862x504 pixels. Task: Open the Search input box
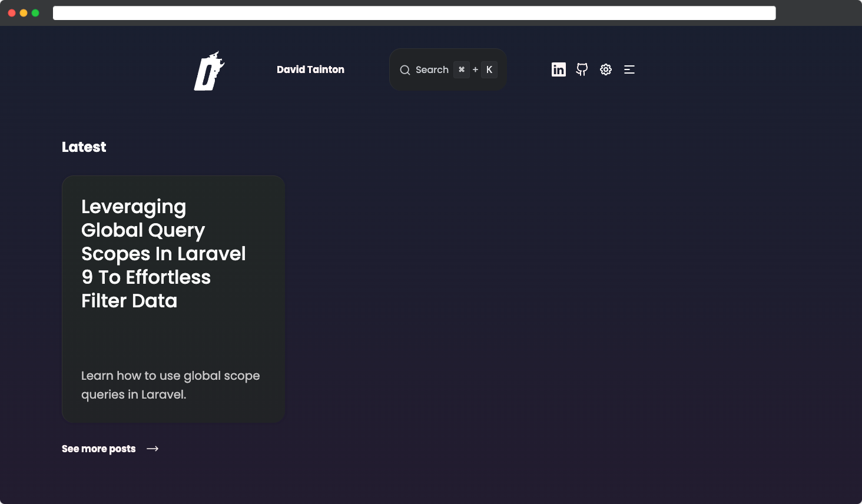[x=432, y=69]
